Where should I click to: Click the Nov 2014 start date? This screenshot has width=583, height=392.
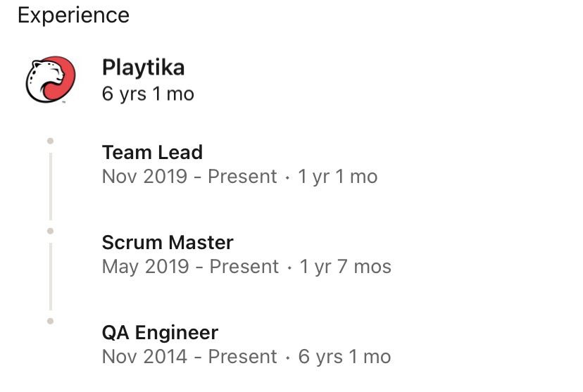(144, 356)
